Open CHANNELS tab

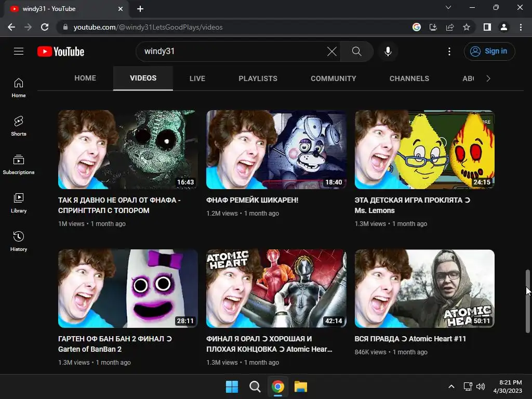409,78
